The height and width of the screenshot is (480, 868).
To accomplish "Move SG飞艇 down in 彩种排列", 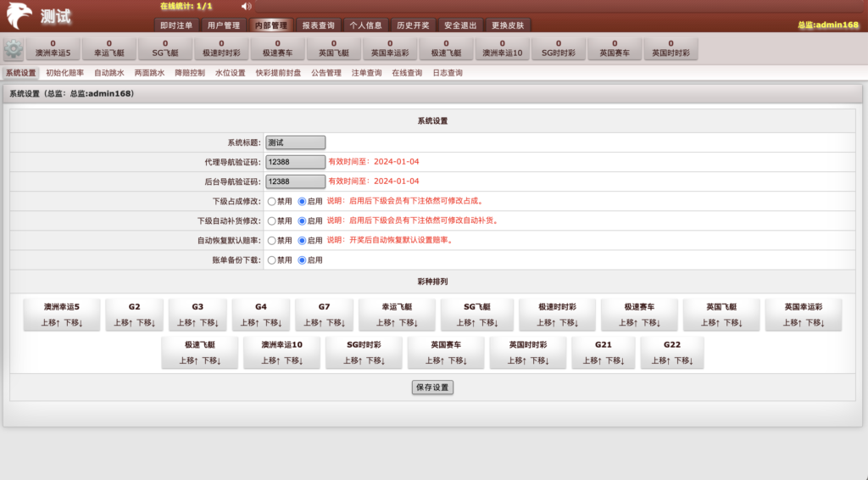I will point(489,322).
